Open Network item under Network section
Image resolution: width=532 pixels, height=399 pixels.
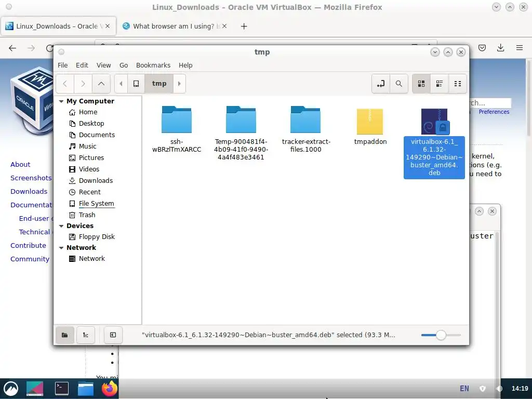click(x=91, y=259)
